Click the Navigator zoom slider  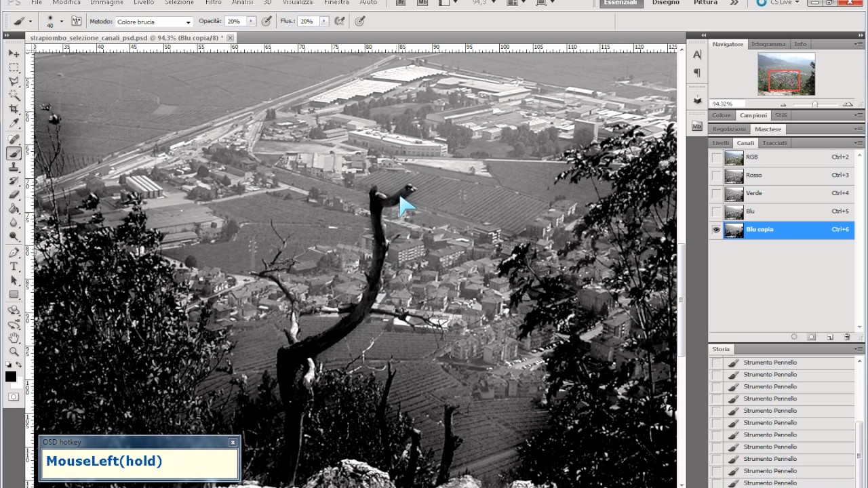815,104
